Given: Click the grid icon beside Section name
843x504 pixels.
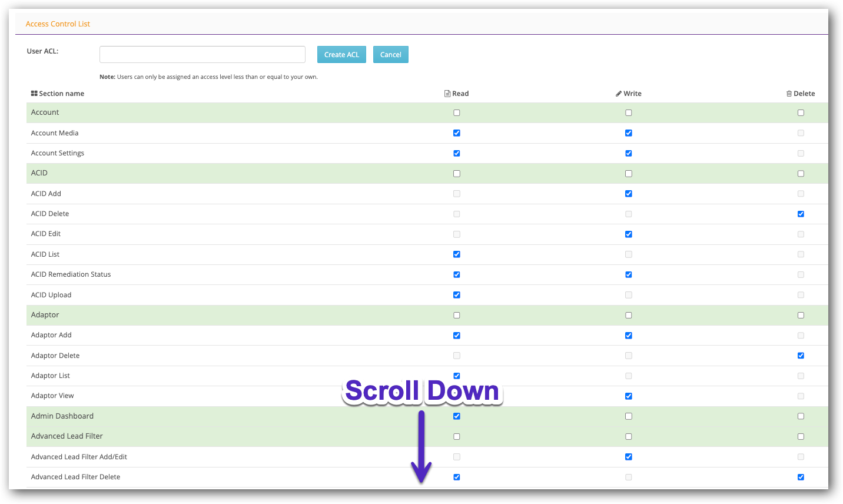Looking at the screenshot, I should pyautogui.click(x=34, y=93).
